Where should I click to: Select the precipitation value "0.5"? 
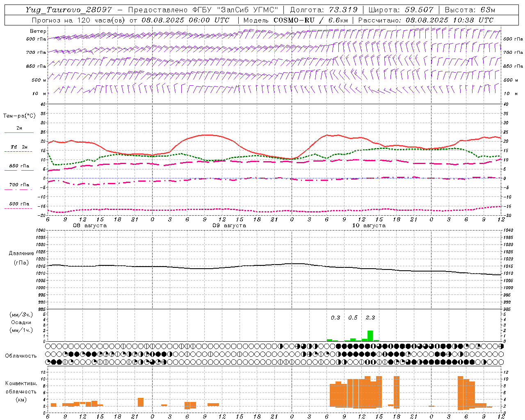353,317
